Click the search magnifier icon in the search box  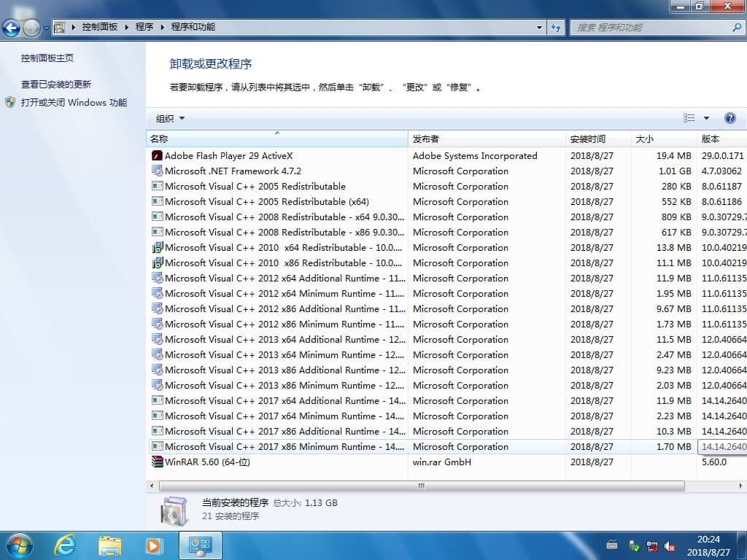click(x=735, y=27)
